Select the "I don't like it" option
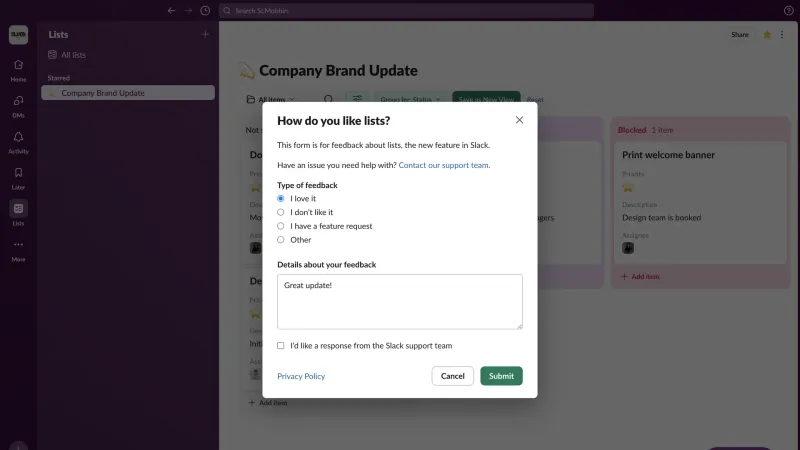 pyautogui.click(x=281, y=212)
